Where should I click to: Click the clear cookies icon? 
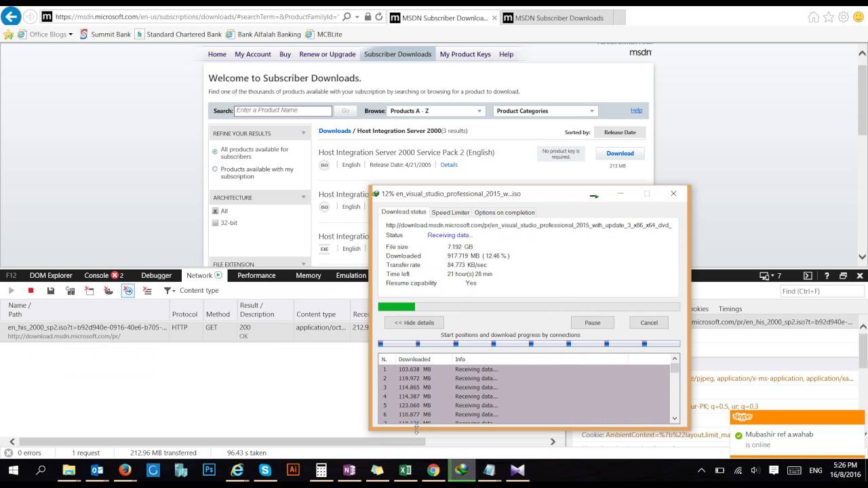[108, 291]
